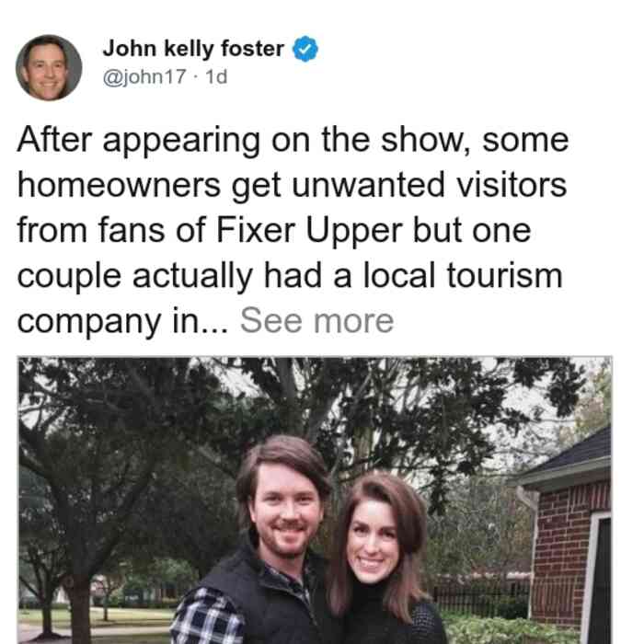The image size is (644, 644).
Task: Click the words Fixer Upper in post
Action: [309, 231]
